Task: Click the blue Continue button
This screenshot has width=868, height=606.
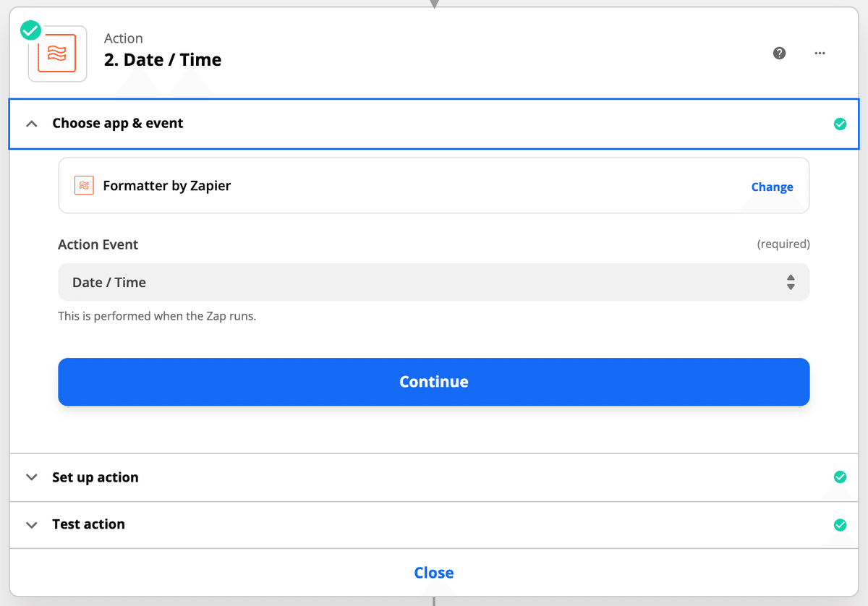Action: 433,382
